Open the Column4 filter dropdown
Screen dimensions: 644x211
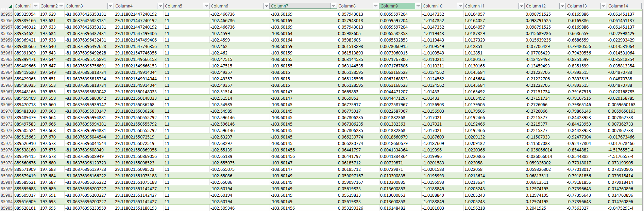(x=160, y=6)
